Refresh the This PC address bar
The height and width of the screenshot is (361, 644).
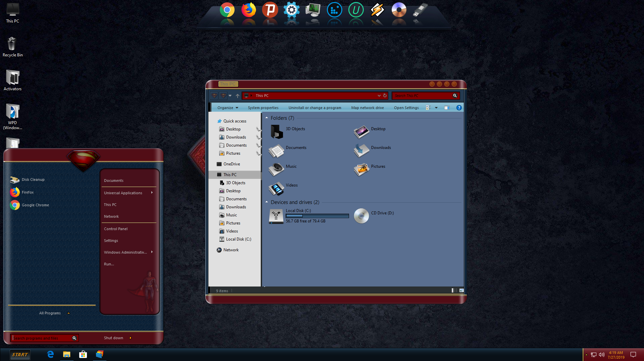click(x=385, y=96)
